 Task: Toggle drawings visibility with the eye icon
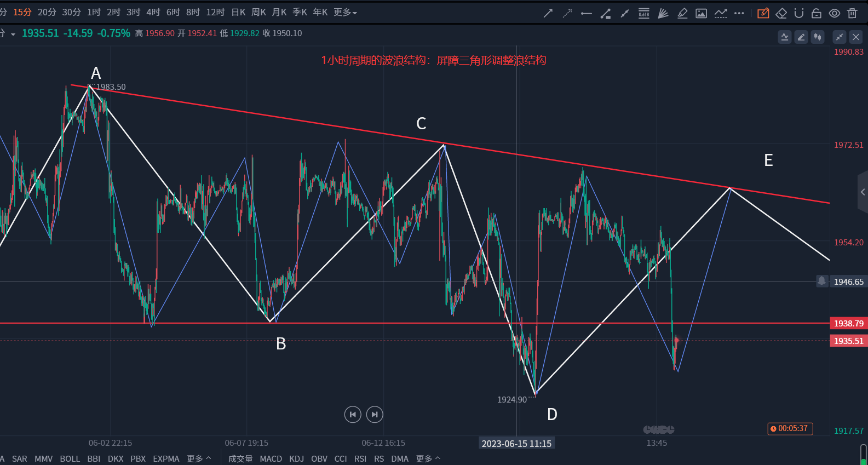(x=835, y=13)
